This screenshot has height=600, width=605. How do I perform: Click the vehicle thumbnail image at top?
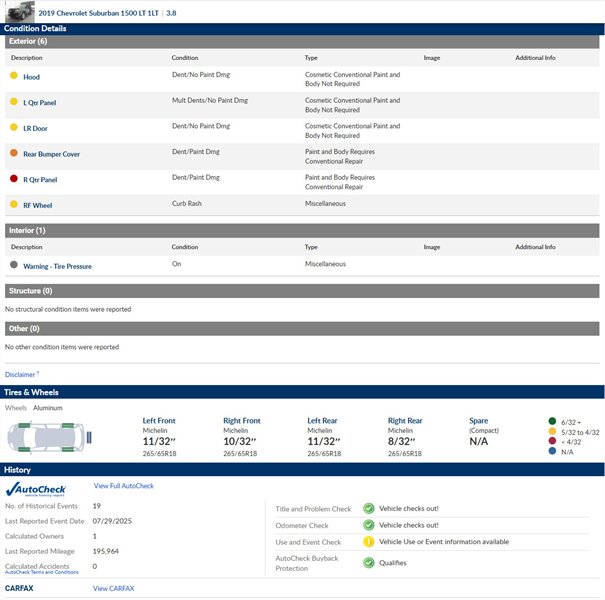[x=19, y=10]
